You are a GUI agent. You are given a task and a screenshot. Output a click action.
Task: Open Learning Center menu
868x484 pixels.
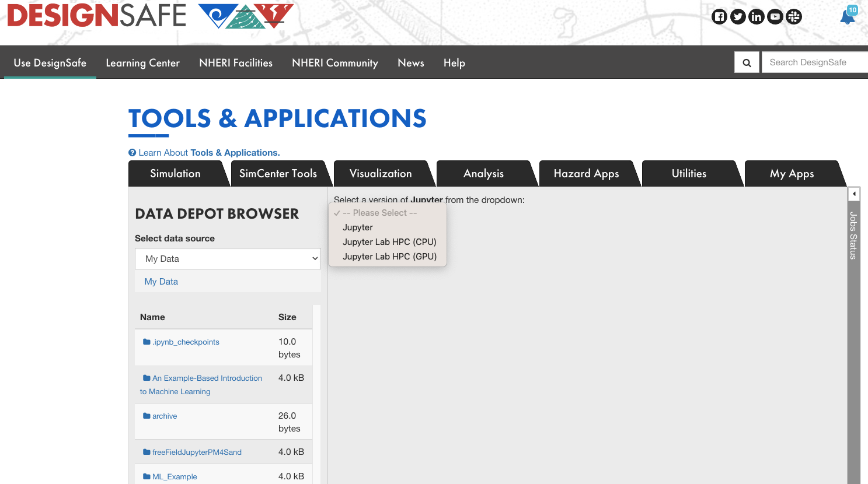coord(142,63)
